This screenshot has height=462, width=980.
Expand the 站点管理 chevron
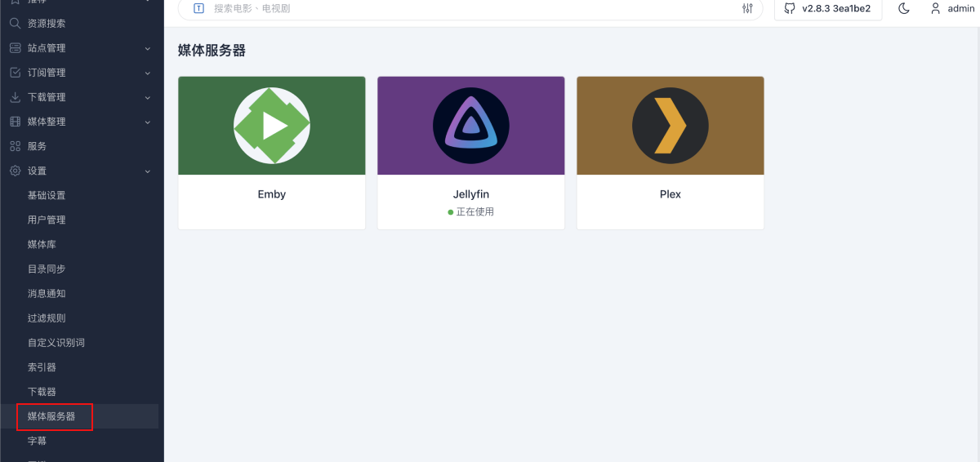tap(148, 48)
